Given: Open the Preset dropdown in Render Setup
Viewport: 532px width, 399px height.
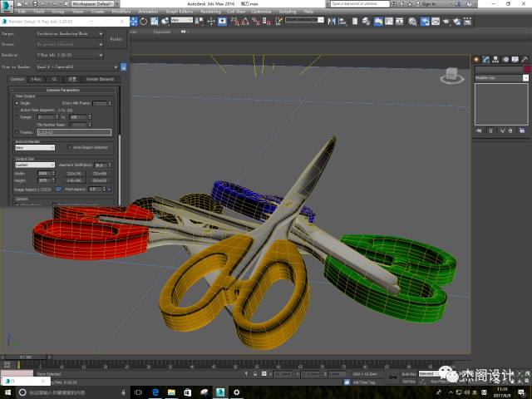Looking at the screenshot, I should (70, 44).
